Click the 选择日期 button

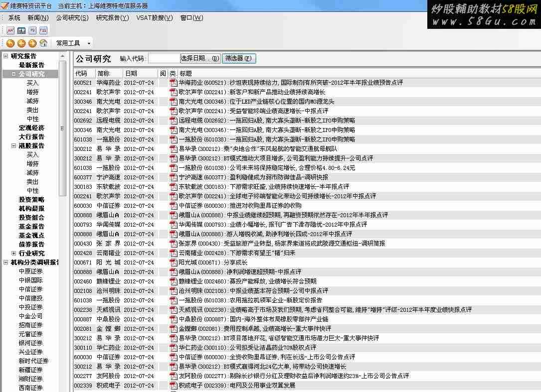[200, 58]
